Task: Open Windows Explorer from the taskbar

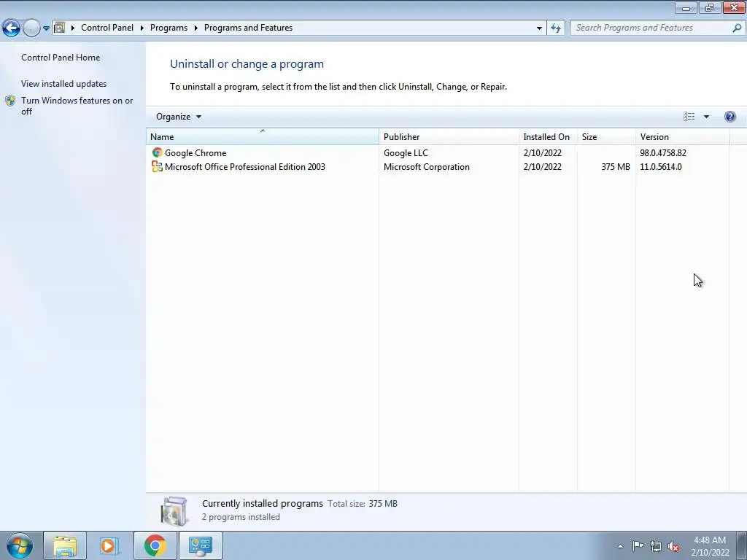Action: pos(65,545)
